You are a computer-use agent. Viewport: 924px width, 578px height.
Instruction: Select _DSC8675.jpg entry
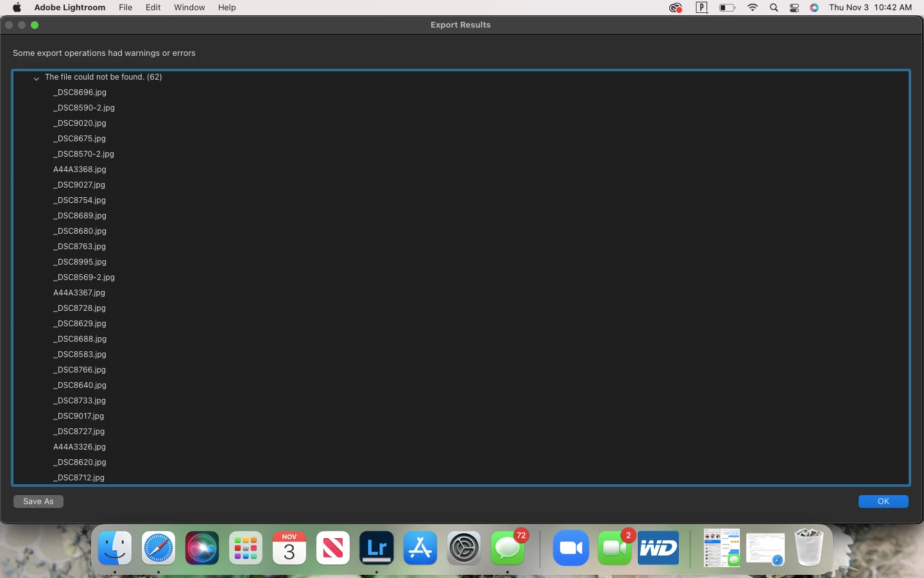[80, 139]
